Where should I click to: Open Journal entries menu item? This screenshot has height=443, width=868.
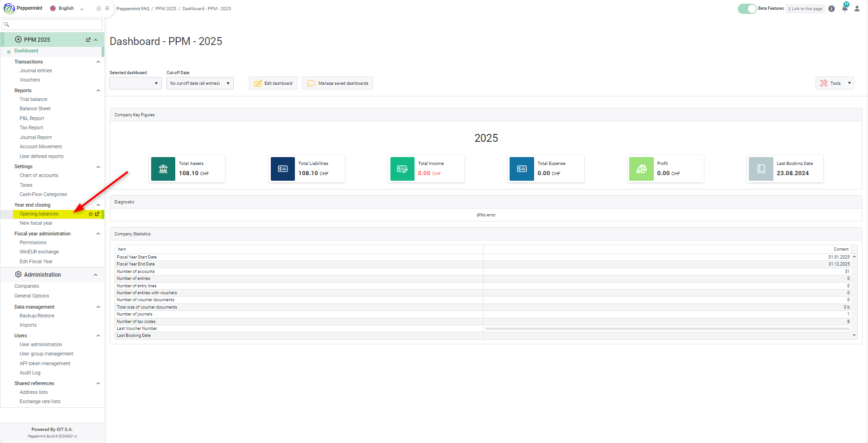click(x=36, y=71)
